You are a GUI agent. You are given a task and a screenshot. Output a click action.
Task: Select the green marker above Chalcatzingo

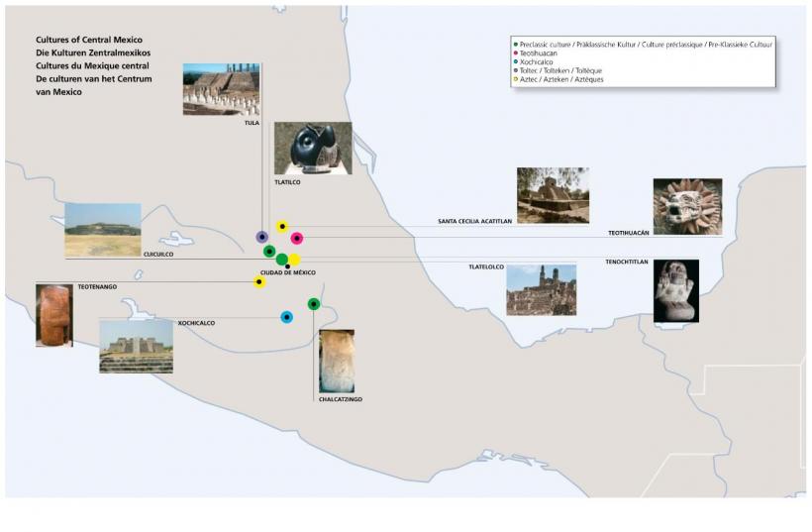tap(314, 304)
